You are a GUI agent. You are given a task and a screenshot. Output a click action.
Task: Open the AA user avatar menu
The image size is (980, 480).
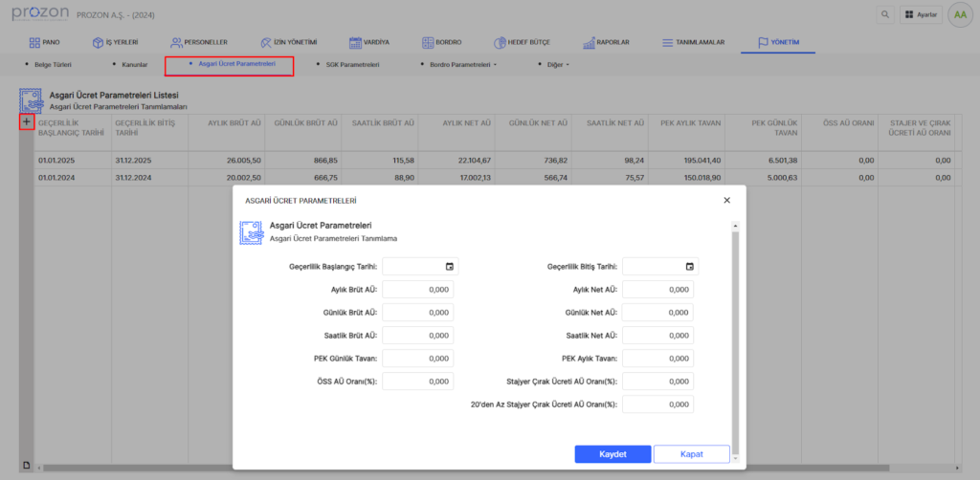(x=960, y=15)
